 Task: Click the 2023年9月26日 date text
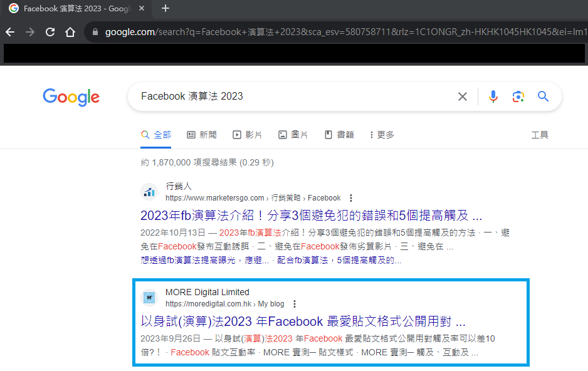[171, 339]
